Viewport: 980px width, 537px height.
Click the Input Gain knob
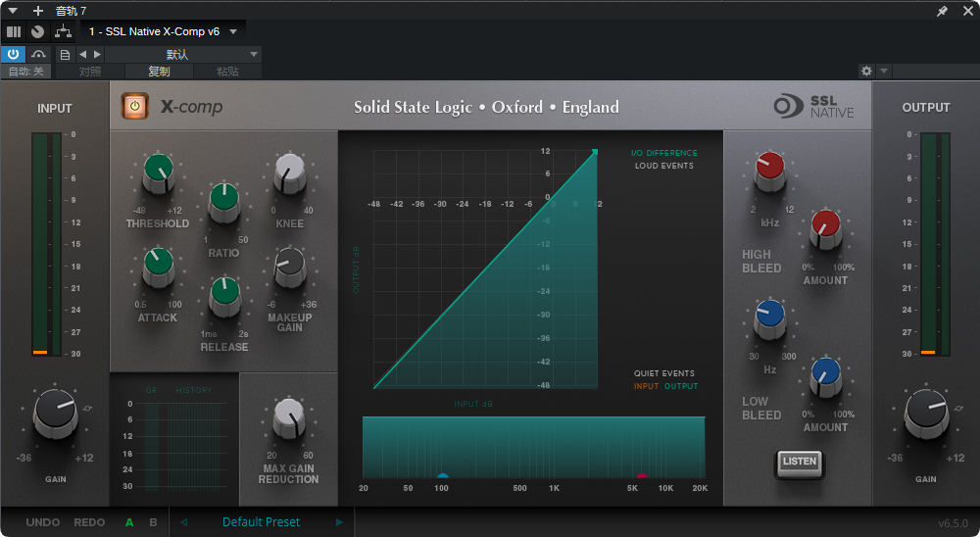56,414
